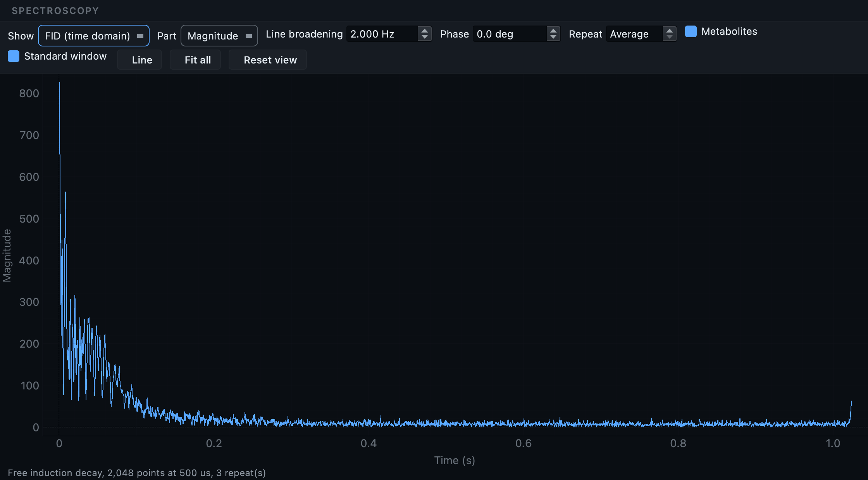Click the Magnitude y-axis label

pyautogui.click(x=7, y=255)
